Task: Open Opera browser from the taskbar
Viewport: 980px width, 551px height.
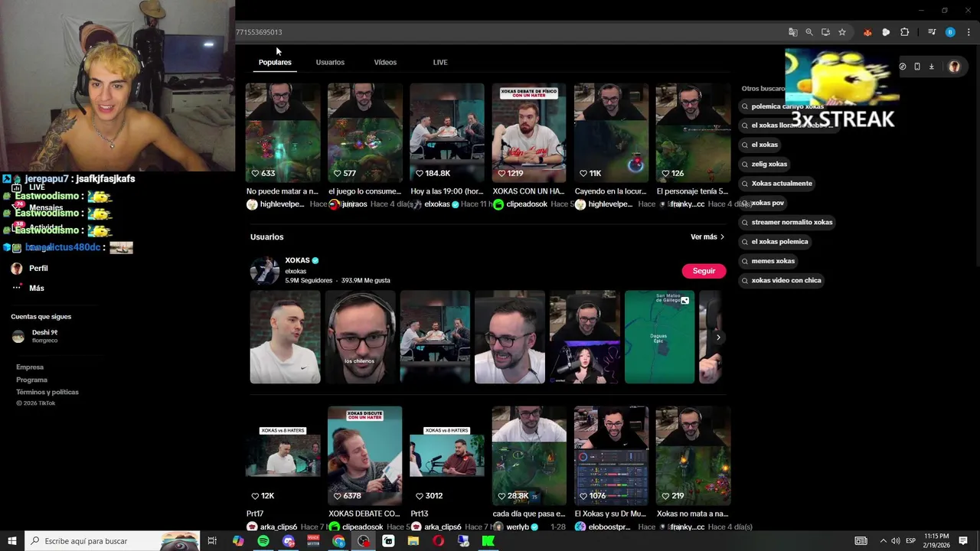Action: tap(438, 541)
